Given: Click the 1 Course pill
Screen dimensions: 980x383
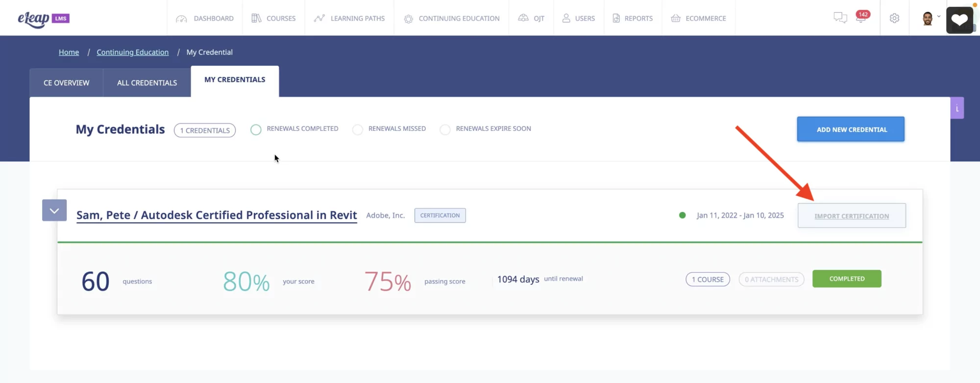Looking at the screenshot, I should point(708,279).
